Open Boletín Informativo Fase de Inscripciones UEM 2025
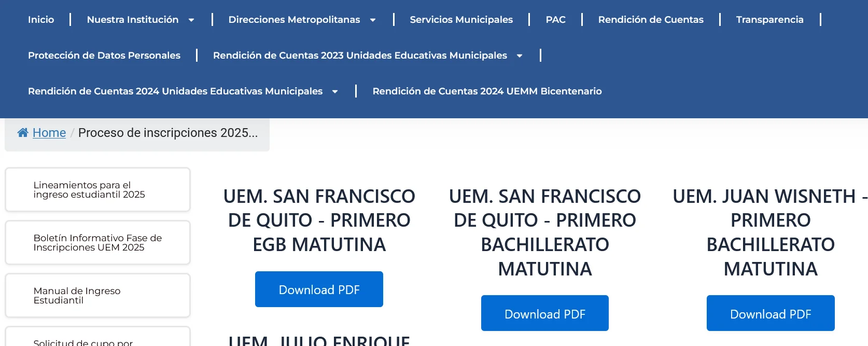Screen dimensions: 868x346 (x=97, y=243)
